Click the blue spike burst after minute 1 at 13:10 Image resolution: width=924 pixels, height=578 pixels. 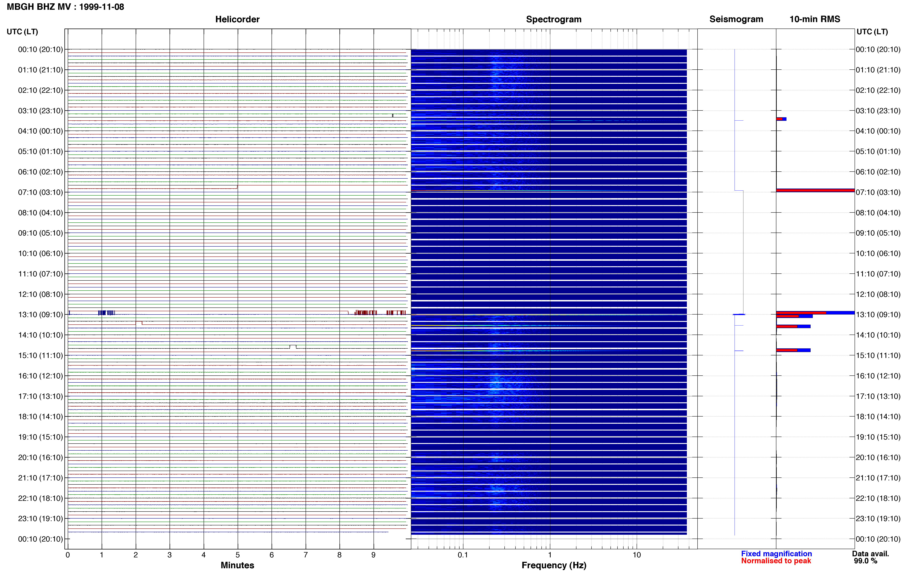[x=107, y=313]
